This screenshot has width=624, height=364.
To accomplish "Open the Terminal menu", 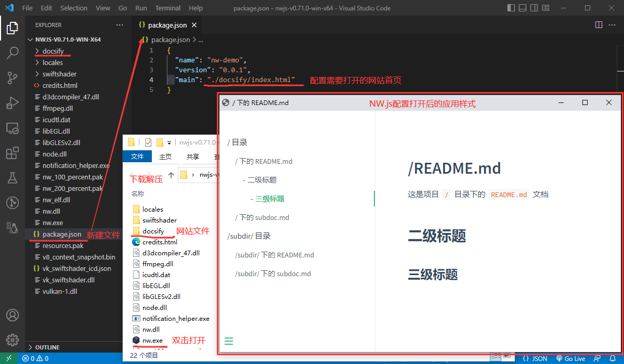I will click(x=168, y=8).
